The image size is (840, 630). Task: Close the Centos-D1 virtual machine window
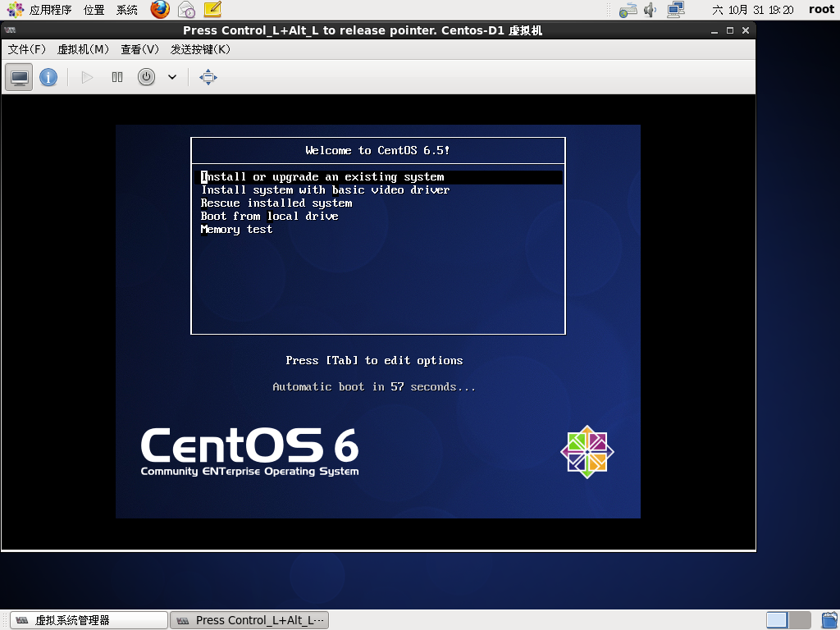[745, 30]
